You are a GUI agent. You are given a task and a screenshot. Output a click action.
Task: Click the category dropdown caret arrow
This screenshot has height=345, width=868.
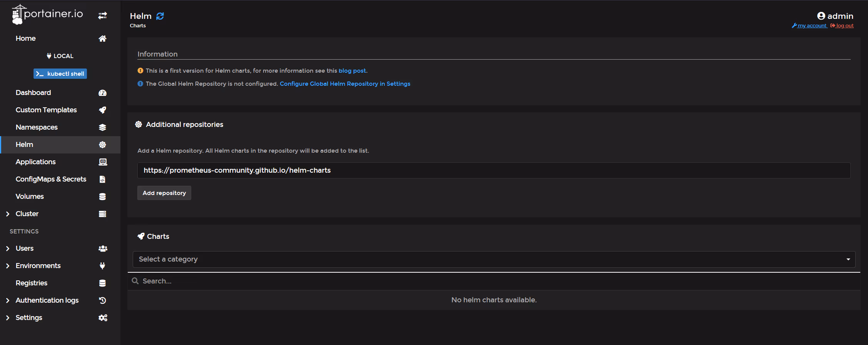coord(848,259)
